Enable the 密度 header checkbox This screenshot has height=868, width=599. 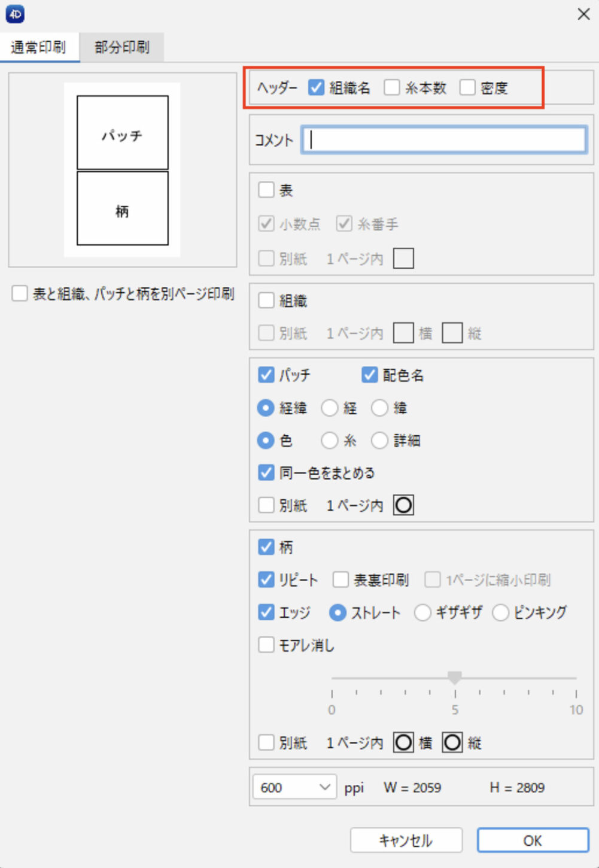[467, 88]
